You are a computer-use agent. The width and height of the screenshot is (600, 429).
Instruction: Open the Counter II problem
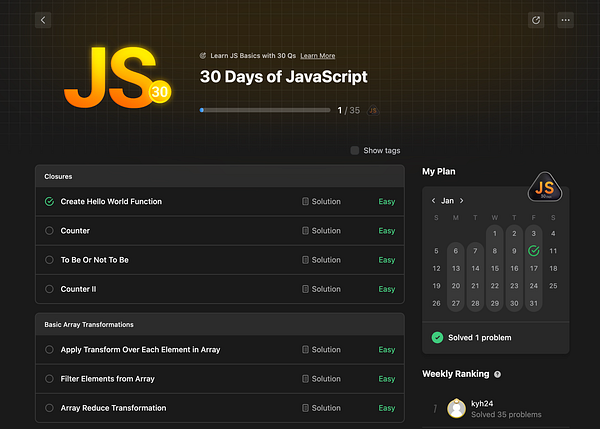[78, 289]
